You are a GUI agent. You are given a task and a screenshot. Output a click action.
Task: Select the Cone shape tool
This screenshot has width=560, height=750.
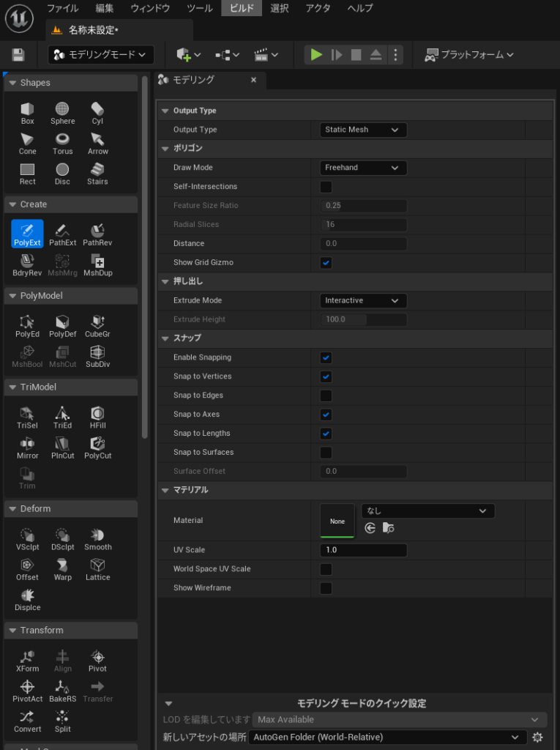pyautogui.click(x=27, y=144)
